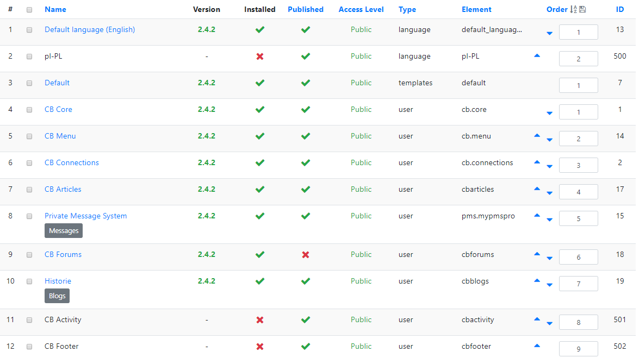The width and height of the screenshot is (639, 364).
Task: Click the Blogs tab badge
Action: 57,296
